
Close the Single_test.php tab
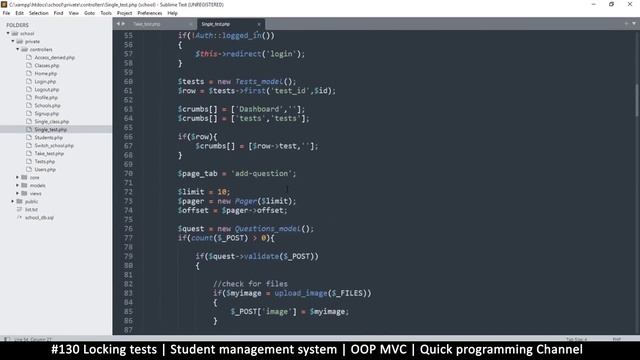tap(259, 24)
